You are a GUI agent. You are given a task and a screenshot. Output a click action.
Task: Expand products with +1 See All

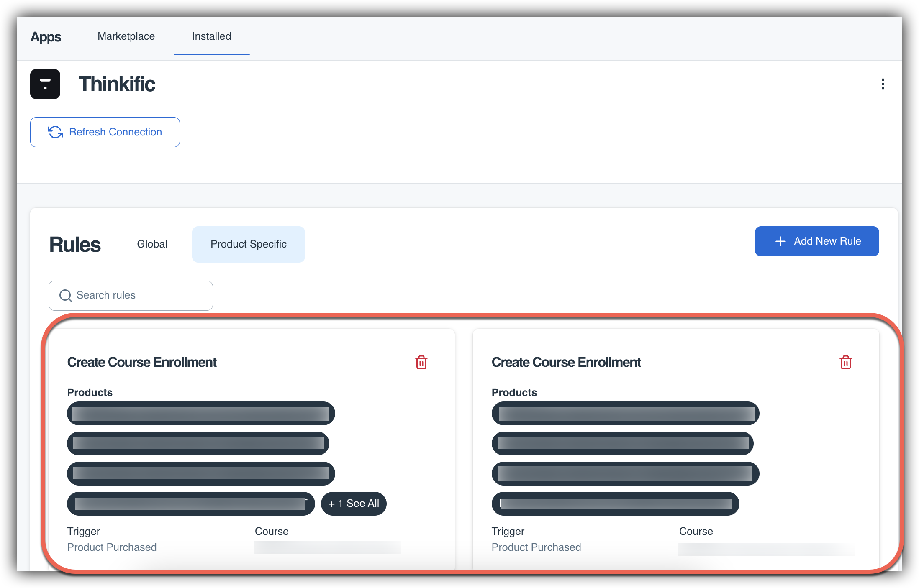pos(354,504)
